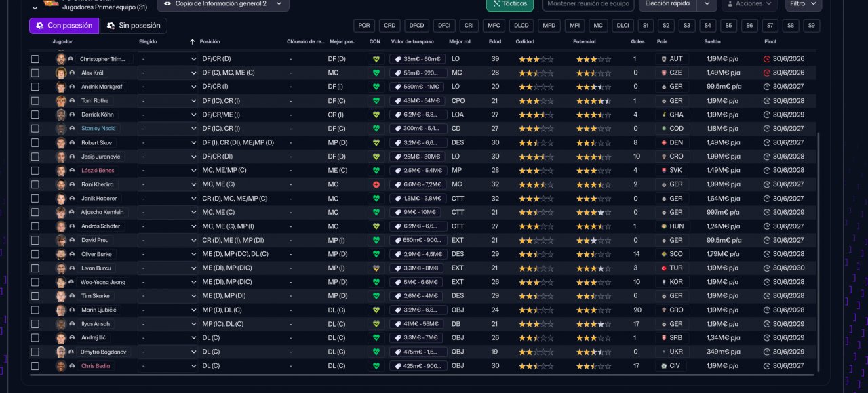Open the Elegido dropdown for Josip Juranović
868x393 pixels.
click(x=168, y=157)
